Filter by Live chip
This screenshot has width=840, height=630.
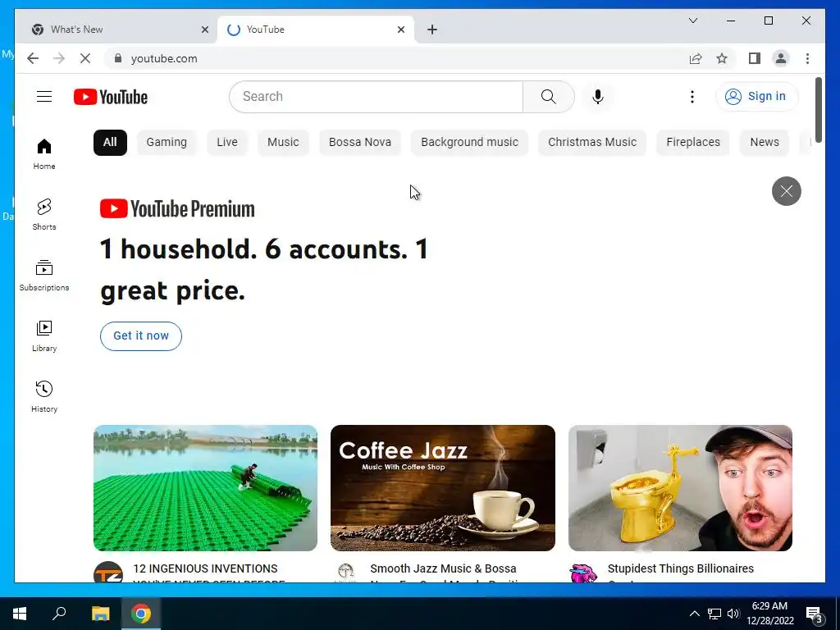[227, 143]
